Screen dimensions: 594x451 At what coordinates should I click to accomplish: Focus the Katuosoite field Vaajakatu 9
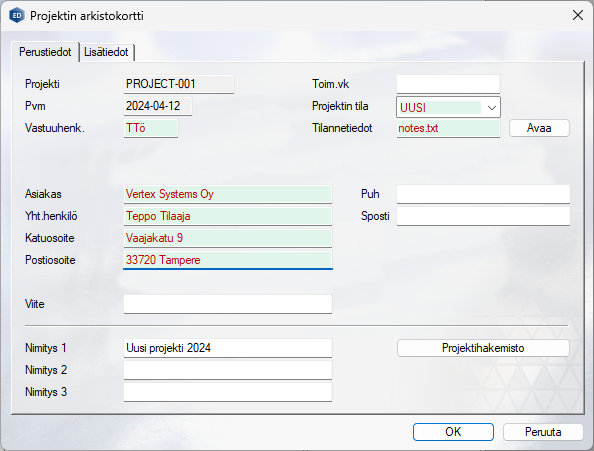pyautogui.click(x=228, y=238)
